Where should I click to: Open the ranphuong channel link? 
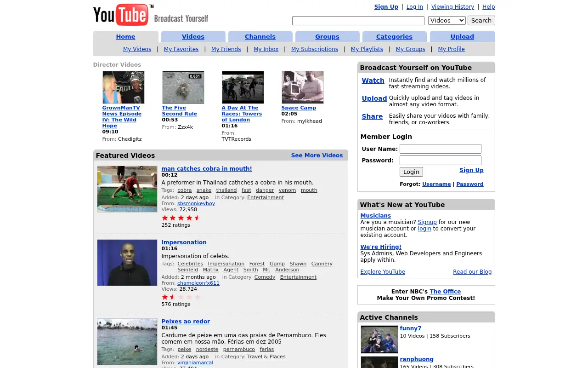417,359
